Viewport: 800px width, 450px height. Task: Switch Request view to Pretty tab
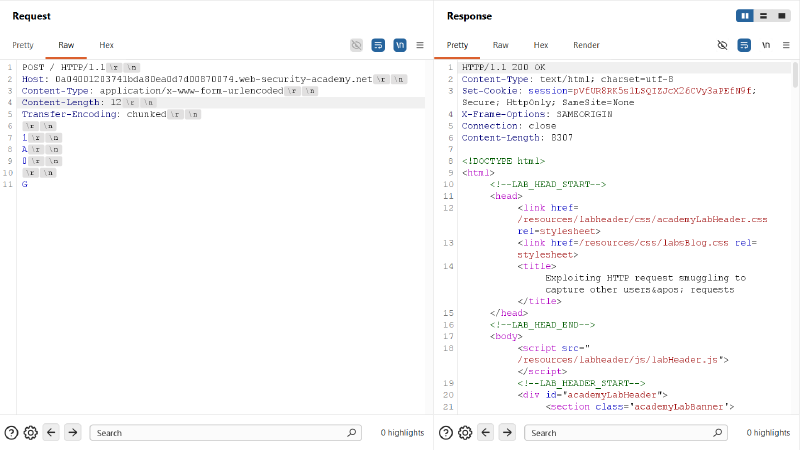click(x=23, y=45)
